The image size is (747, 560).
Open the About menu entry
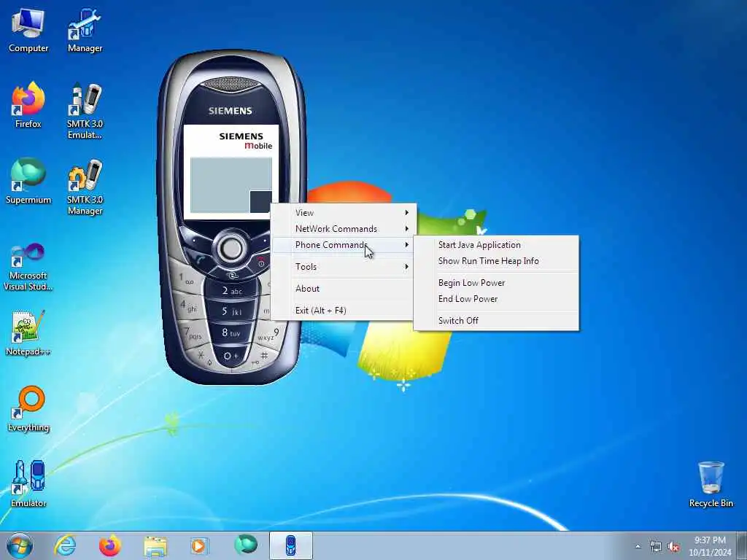pyautogui.click(x=343, y=289)
